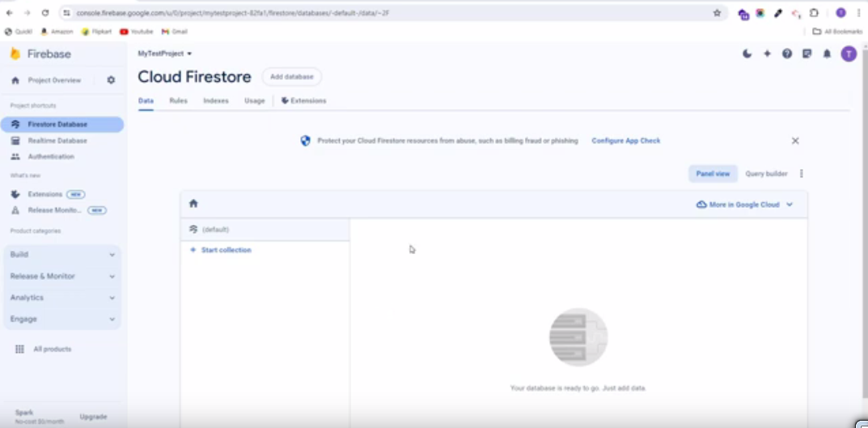Open the Firebase account avatar

pyautogui.click(x=849, y=53)
